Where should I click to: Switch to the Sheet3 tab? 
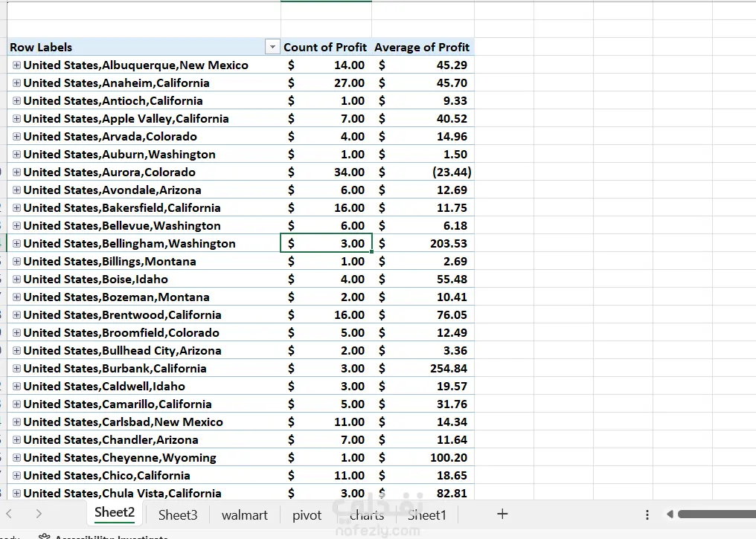pyautogui.click(x=177, y=515)
